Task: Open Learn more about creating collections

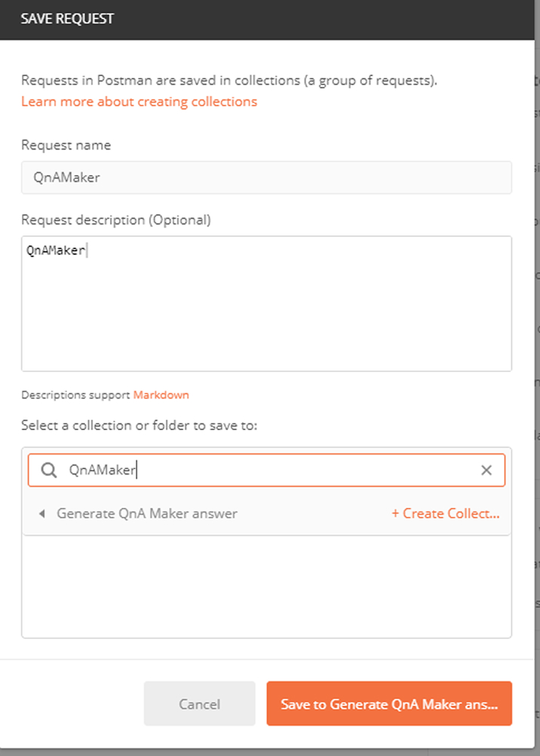Action: point(139,101)
